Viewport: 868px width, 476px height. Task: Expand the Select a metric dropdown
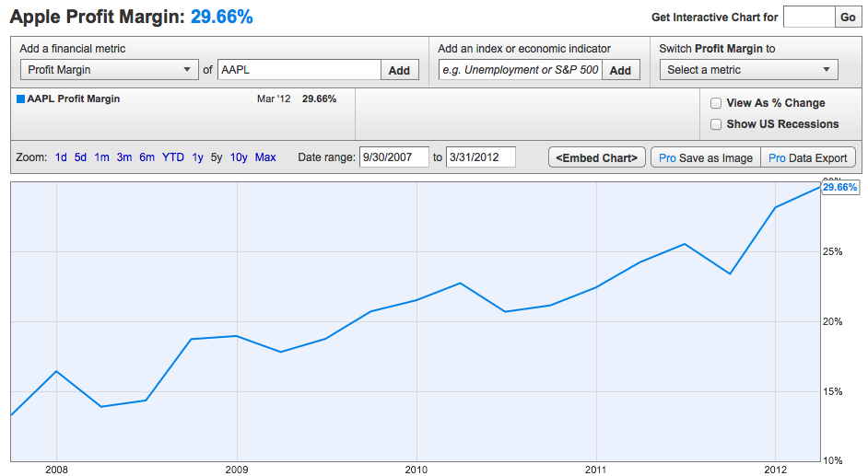pos(748,70)
